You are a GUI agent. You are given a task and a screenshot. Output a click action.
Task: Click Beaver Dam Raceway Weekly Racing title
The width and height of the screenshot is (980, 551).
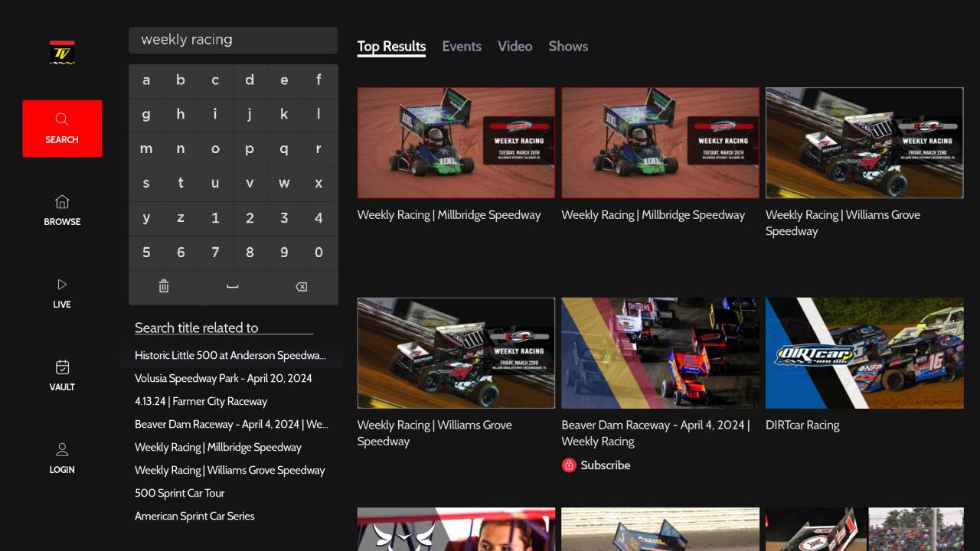click(655, 433)
